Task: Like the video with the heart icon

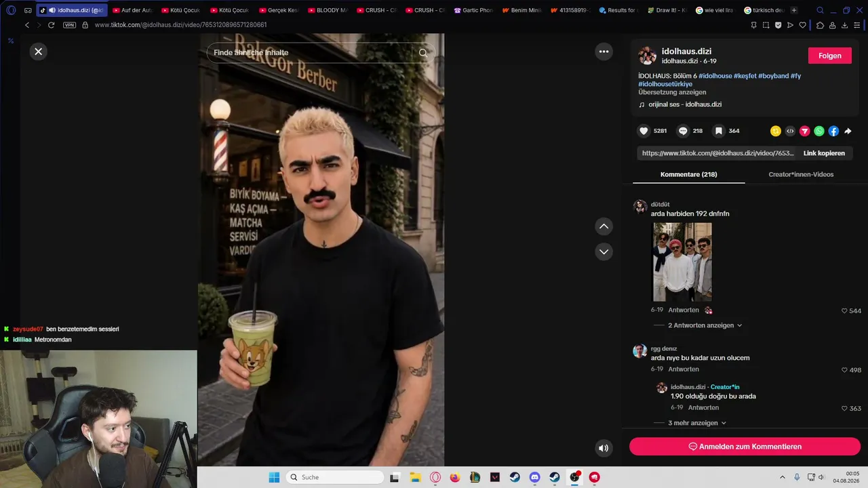Action: (x=644, y=131)
